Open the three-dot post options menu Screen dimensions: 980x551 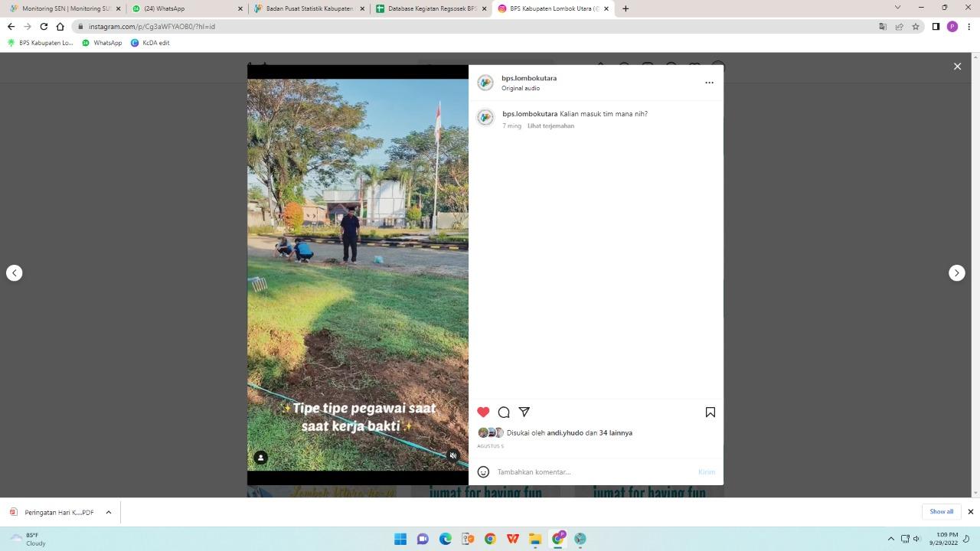coord(709,83)
